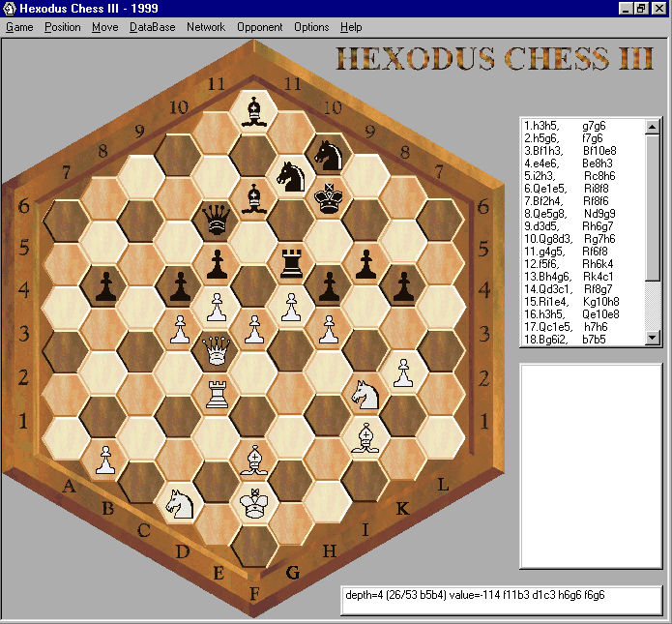This screenshot has height=624, width=672.
Task: Click the black king piece
Action: click(x=329, y=197)
